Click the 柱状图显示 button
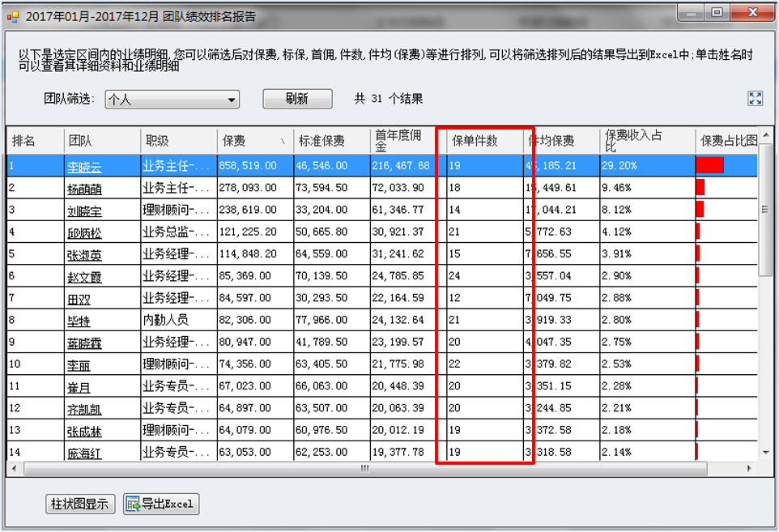 [x=80, y=504]
